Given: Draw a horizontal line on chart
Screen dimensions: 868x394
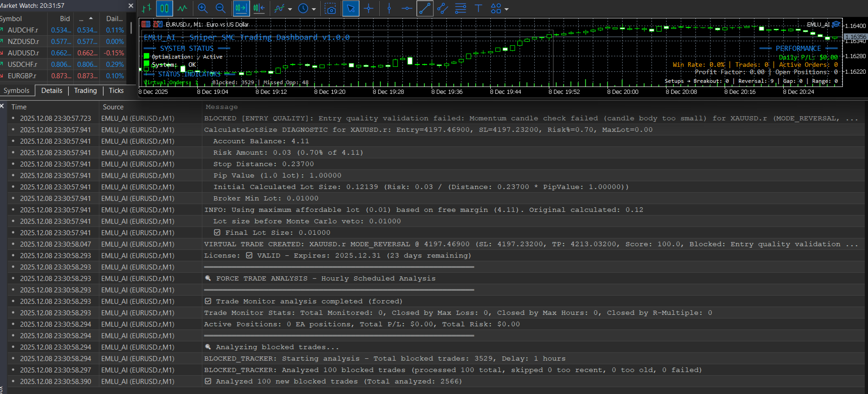Looking at the screenshot, I should coord(407,8).
